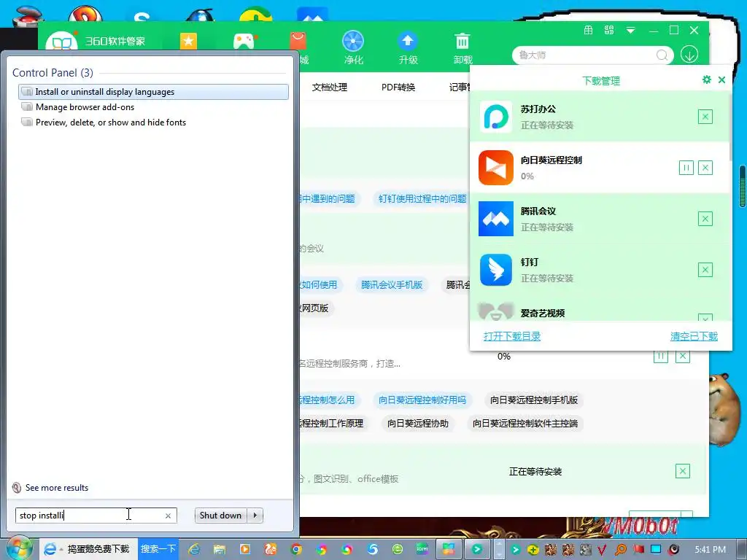Click the 向日葵远程控制手机版 tag
The image size is (747, 560).
point(534,400)
